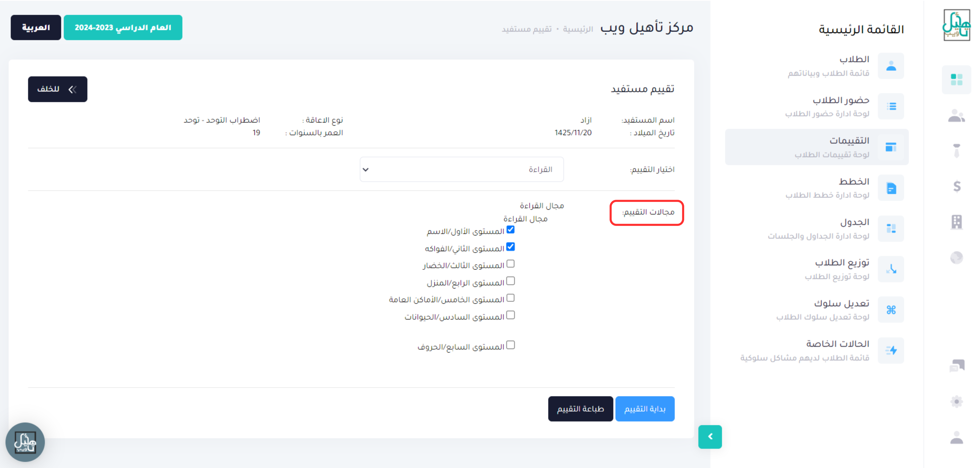This screenshot has width=980, height=468.
Task: Click the العام الدراسي 2023-2024 button
Action: click(x=123, y=27)
